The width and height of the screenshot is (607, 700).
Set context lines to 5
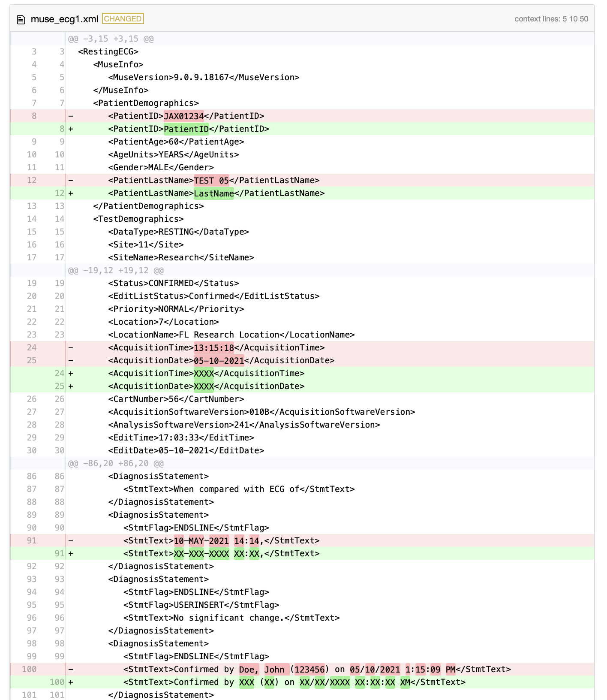[x=565, y=19]
